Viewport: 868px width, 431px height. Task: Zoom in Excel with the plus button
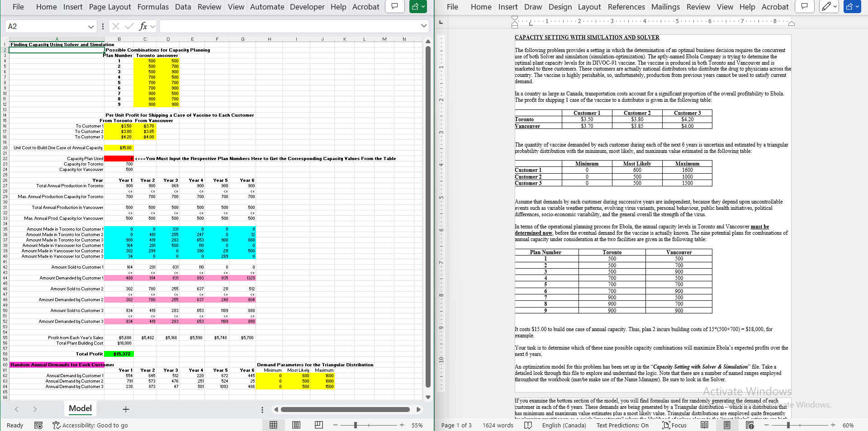point(402,425)
